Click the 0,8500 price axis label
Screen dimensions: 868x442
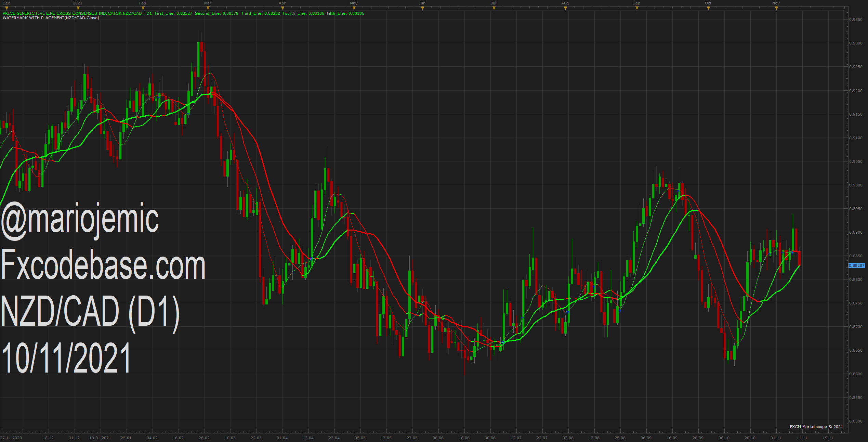[x=856, y=421]
